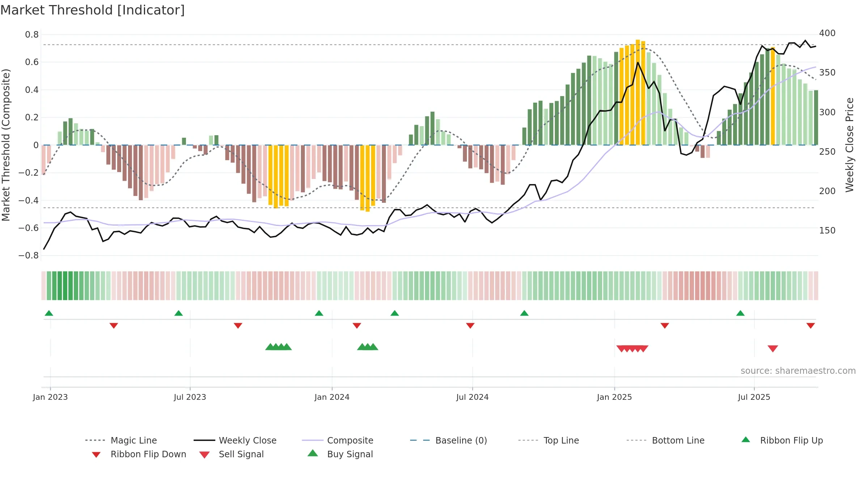Click the 300 price axis tick
This screenshot has width=868, height=488.
coord(827,112)
